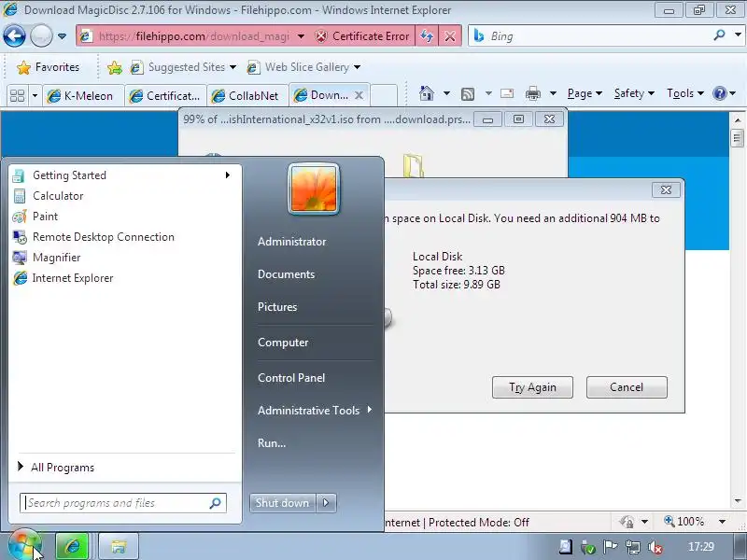Image resolution: width=747 pixels, height=560 pixels.
Task: Close the Down... tab
Action: pyautogui.click(x=359, y=95)
